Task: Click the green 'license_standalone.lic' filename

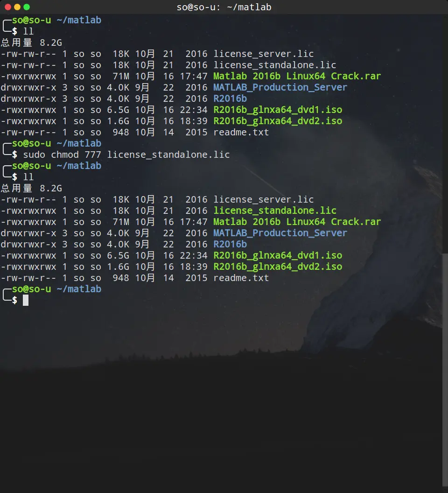Action: tap(275, 211)
